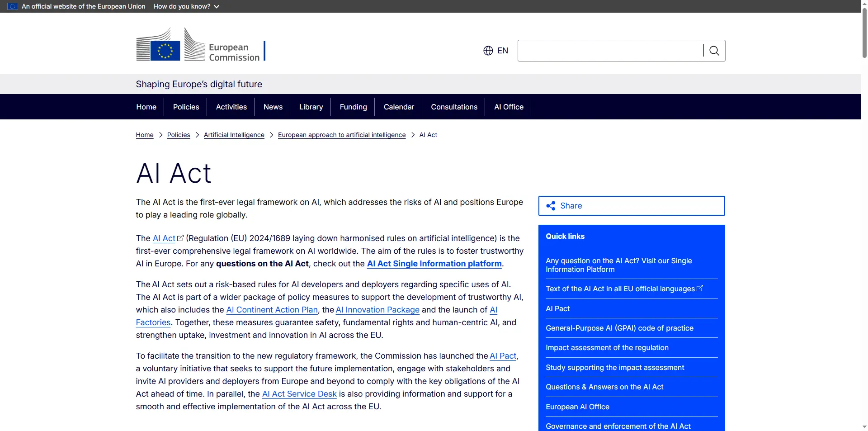The height and width of the screenshot is (431, 868).
Task: Expand the 'How do you know?' dropdown
Action: (186, 6)
